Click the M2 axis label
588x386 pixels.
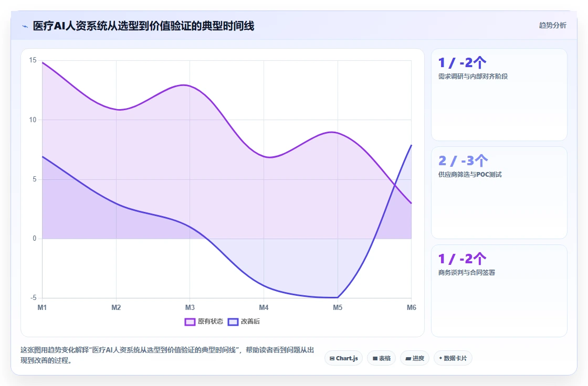(x=116, y=308)
